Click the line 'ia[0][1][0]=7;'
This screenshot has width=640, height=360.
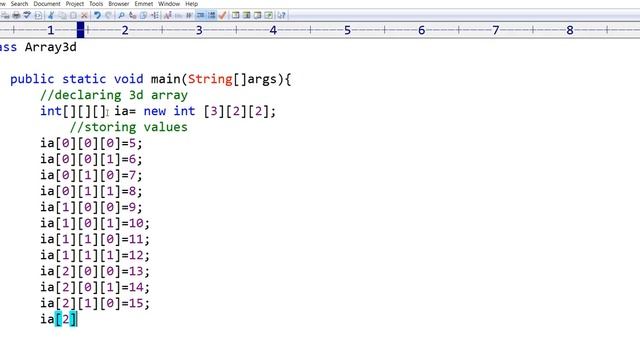coord(91,175)
